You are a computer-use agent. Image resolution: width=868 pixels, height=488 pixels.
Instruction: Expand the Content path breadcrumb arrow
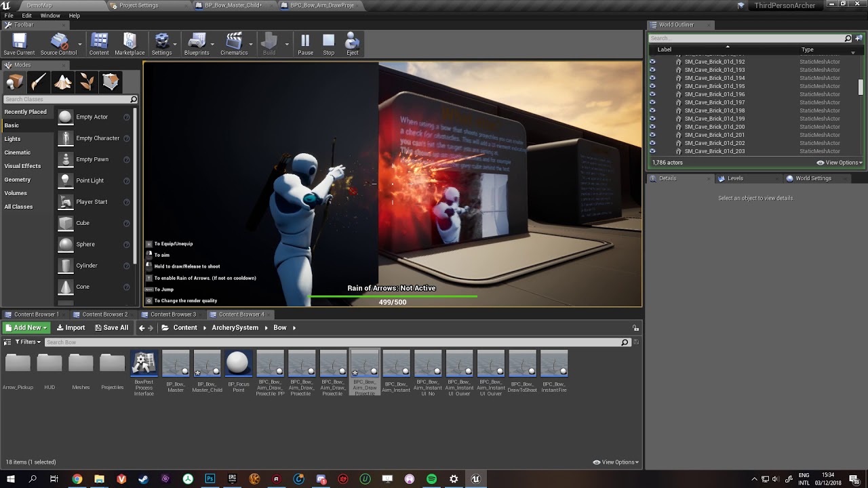coord(205,328)
